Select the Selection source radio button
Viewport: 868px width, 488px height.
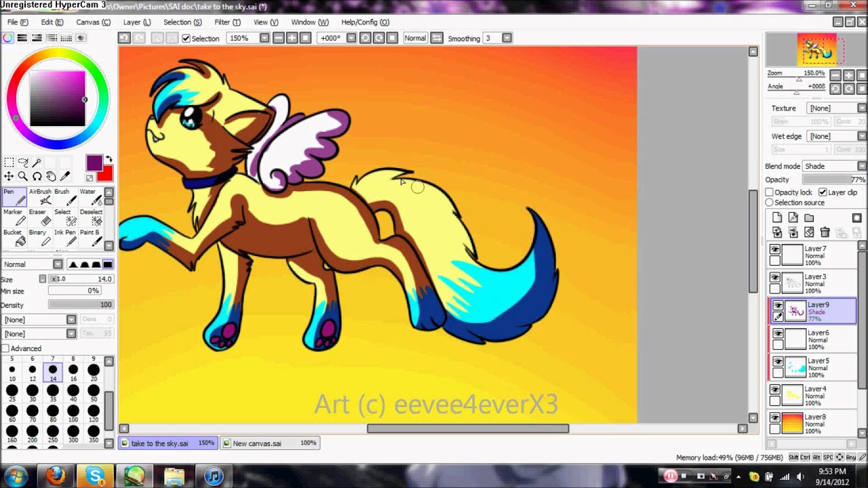tap(770, 203)
